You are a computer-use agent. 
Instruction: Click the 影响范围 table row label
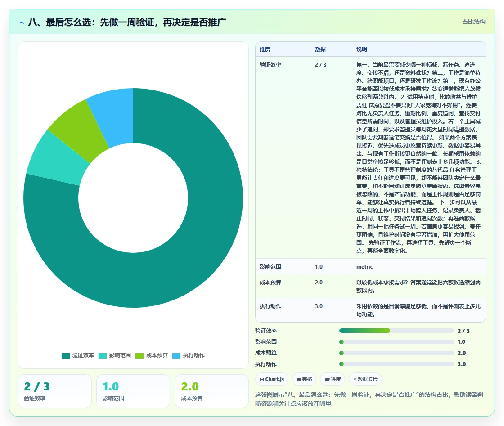tap(270, 267)
